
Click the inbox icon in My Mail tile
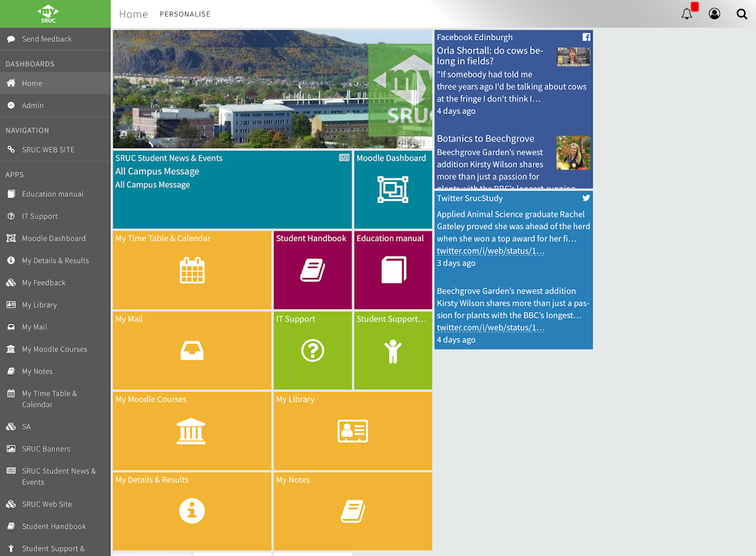(192, 350)
